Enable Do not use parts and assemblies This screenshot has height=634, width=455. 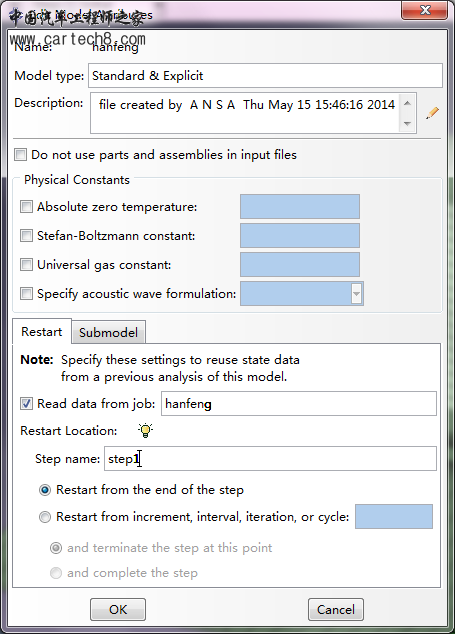(20, 154)
